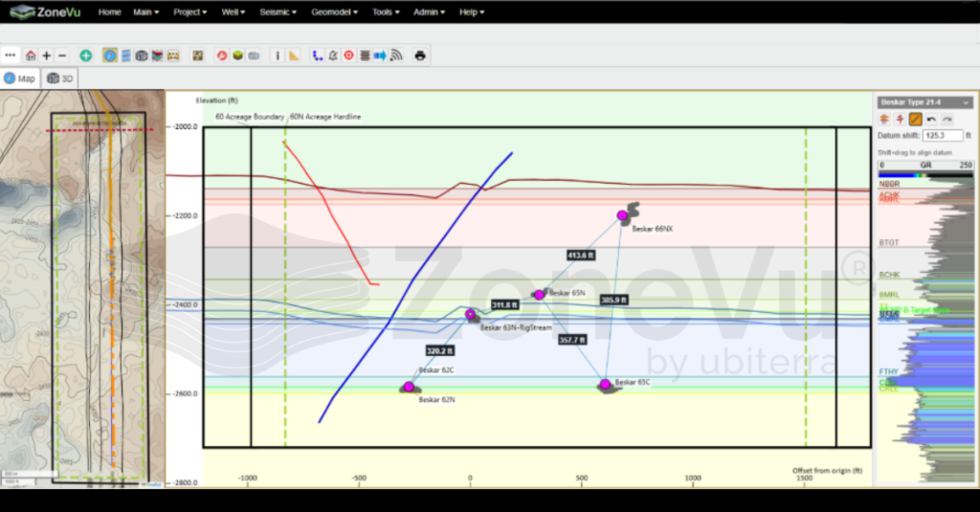Click the NBBR formation top label
This screenshot has height=512, width=980.
point(889,185)
